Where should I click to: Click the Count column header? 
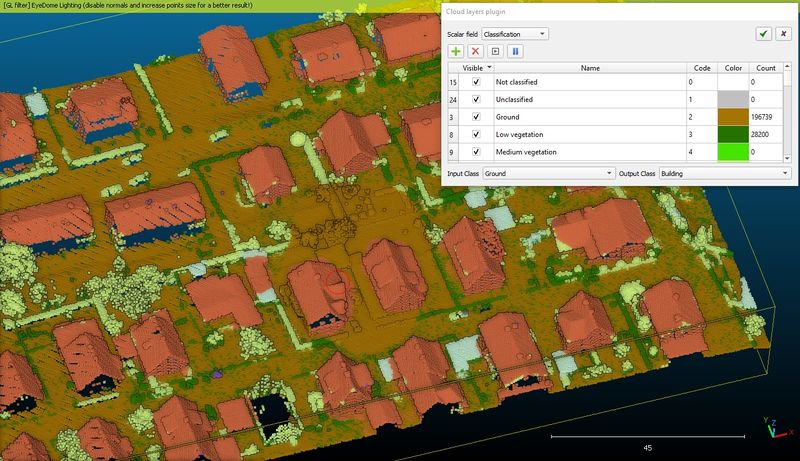point(766,68)
